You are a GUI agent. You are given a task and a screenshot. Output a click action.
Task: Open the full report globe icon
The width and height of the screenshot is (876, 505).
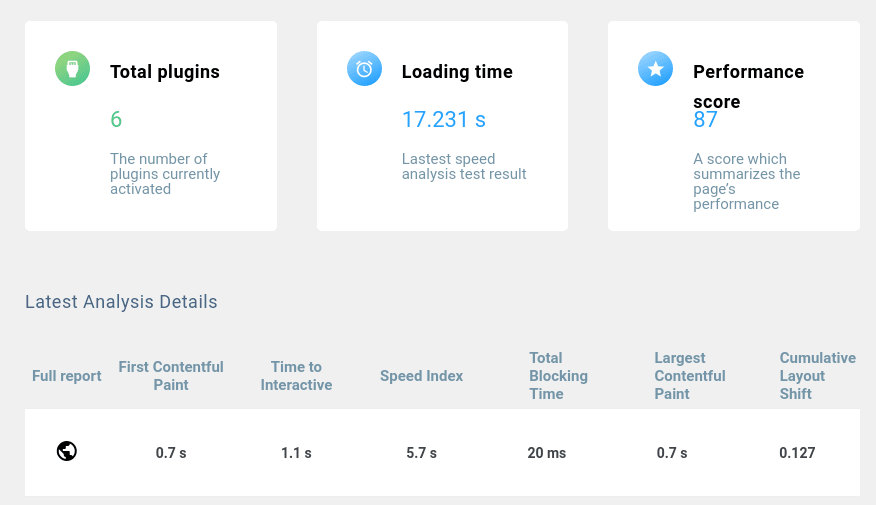tap(67, 451)
